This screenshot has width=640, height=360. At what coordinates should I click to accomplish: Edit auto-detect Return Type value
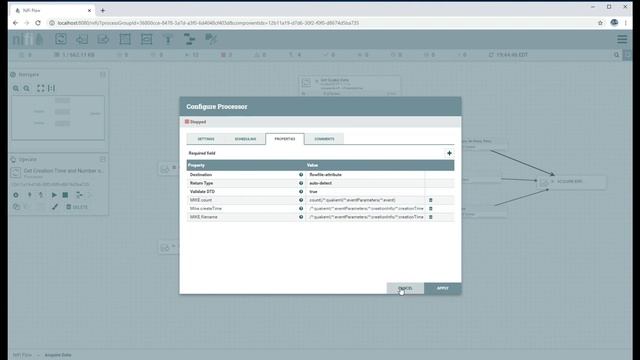[365, 183]
